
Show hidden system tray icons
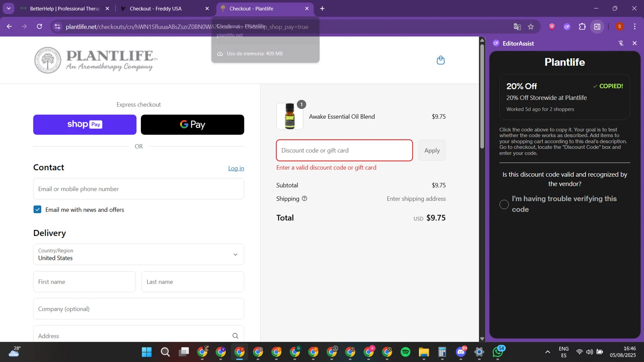point(547,352)
